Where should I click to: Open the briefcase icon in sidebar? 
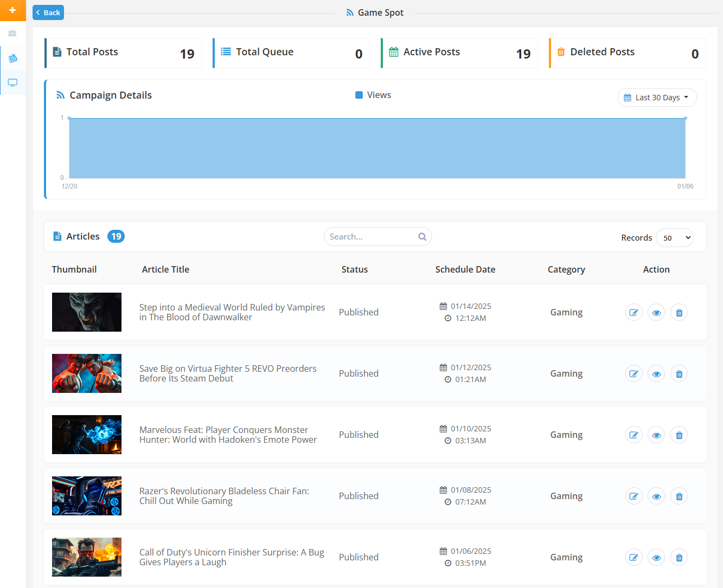[x=12, y=34]
